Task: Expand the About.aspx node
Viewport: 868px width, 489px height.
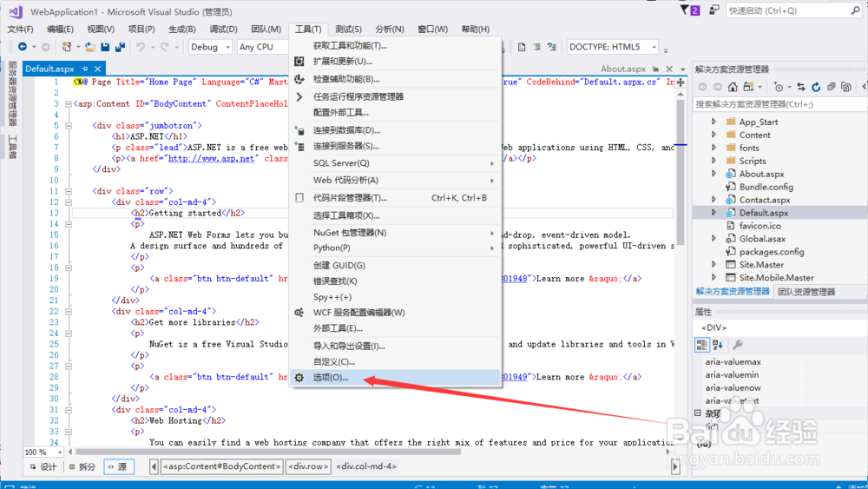Action: [x=713, y=174]
